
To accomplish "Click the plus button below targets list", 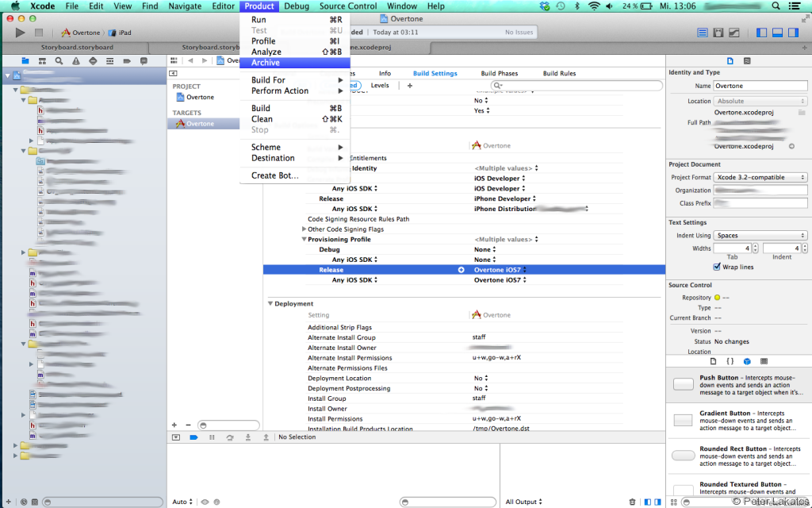I will tap(174, 425).
